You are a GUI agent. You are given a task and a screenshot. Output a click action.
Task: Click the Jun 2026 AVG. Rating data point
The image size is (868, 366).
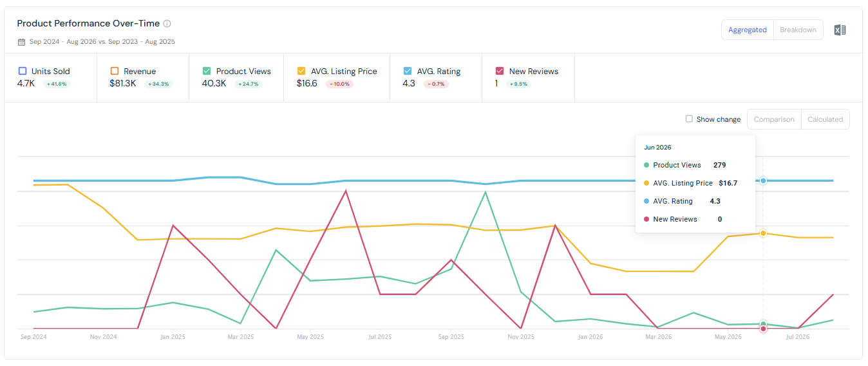pyautogui.click(x=763, y=180)
